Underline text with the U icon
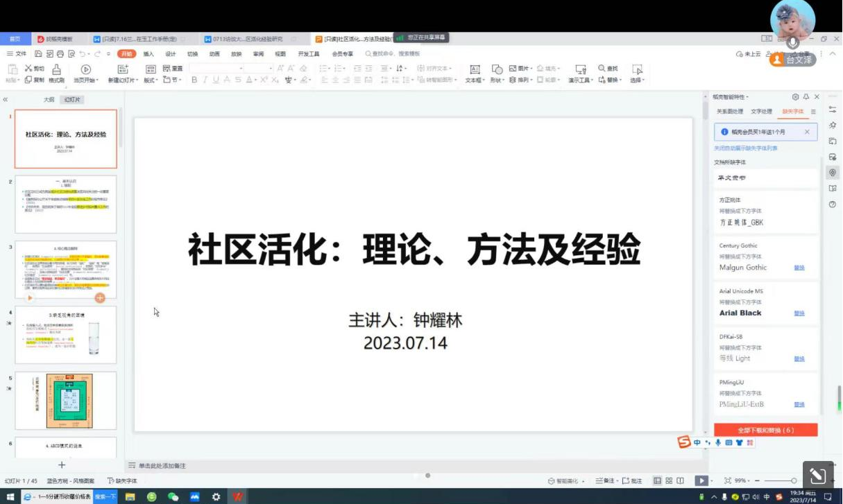The width and height of the screenshot is (843, 504). pyautogui.click(x=216, y=80)
